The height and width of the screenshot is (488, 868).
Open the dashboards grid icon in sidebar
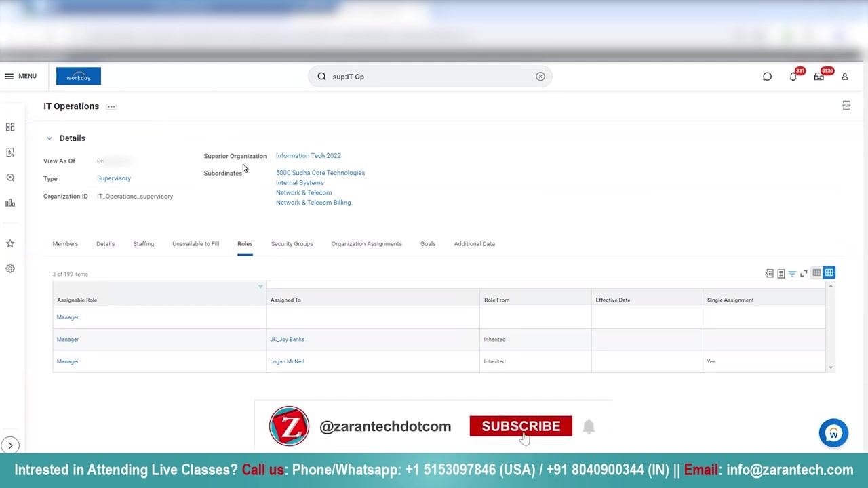[10, 127]
